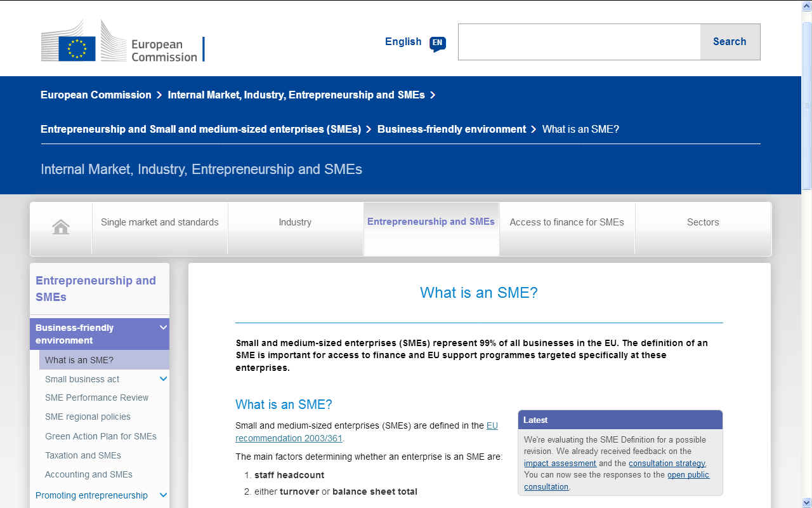Click the vertical scrollbar thumb
This screenshot has width=812, height=508.
[806, 105]
